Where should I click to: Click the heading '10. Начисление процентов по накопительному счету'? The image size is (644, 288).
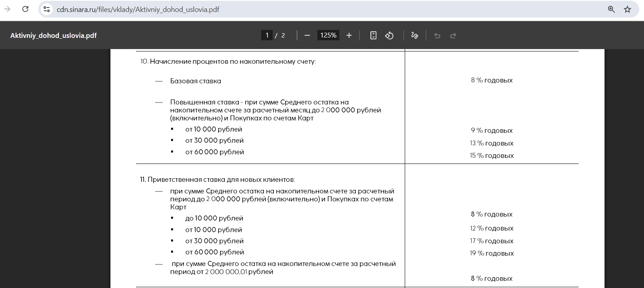(228, 61)
